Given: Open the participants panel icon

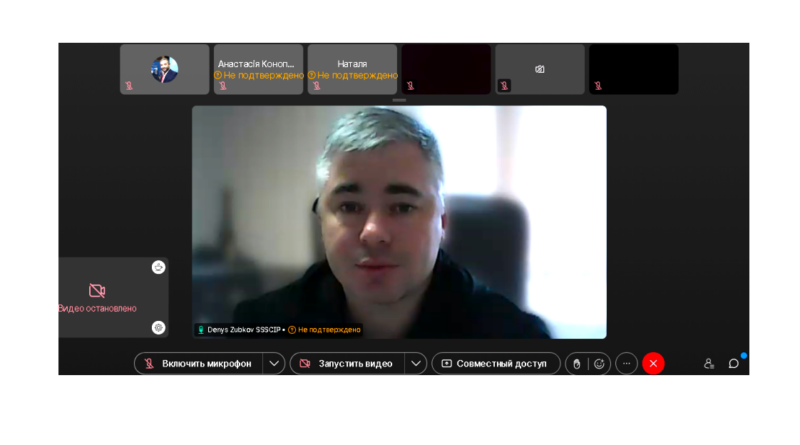Looking at the screenshot, I should pos(709,364).
